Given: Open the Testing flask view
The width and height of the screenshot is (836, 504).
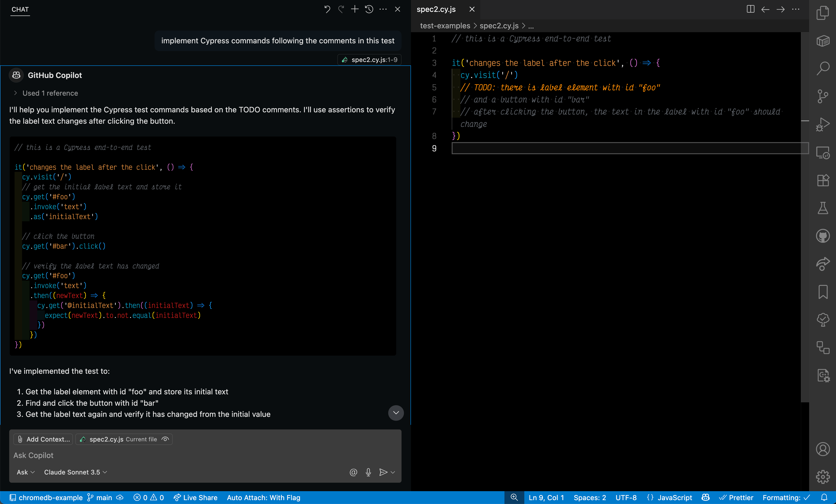Looking at the screenshot, I should pyautogui.click(x=823, y=208).
